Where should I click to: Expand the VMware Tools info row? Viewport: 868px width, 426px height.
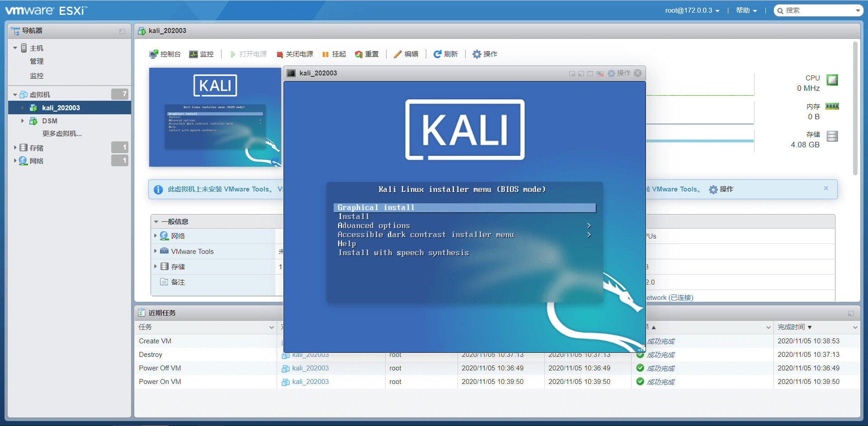tap(156, 251)
